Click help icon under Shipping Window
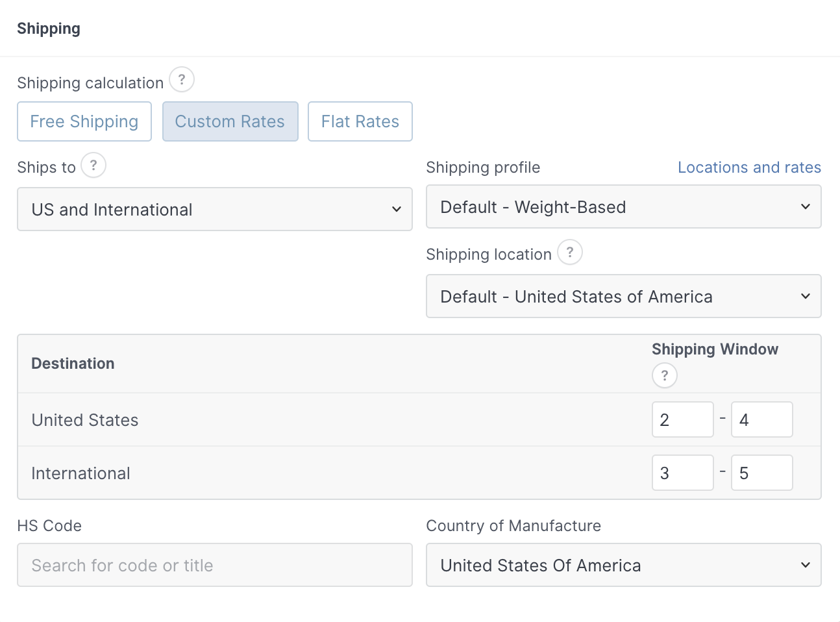The image size is (840, 622). point(664,375)
